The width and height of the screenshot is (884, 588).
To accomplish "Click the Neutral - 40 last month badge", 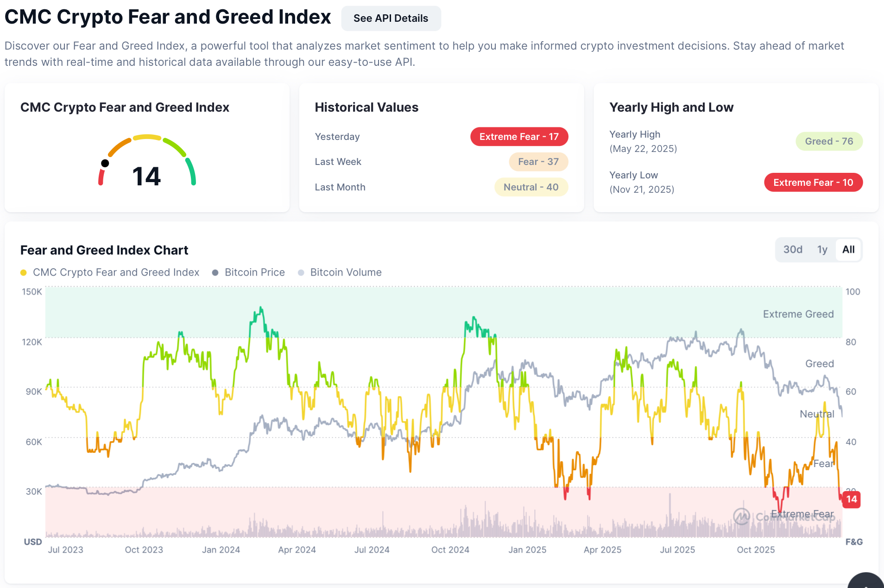I will (531, 187).
